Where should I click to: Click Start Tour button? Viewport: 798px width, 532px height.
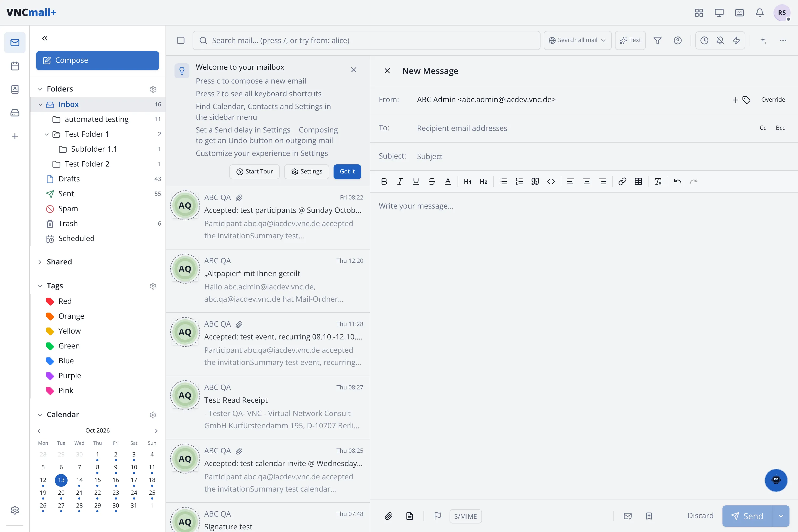click(255, 172)
